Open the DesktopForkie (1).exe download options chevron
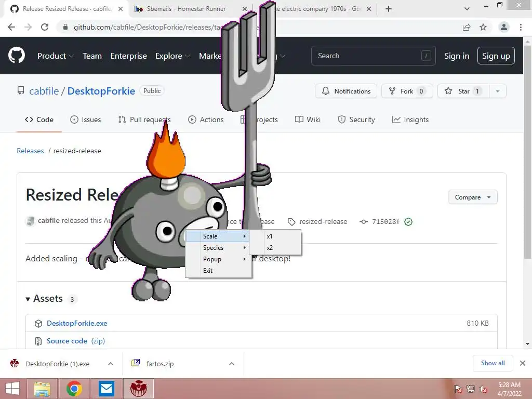 (x=111, y=364)
